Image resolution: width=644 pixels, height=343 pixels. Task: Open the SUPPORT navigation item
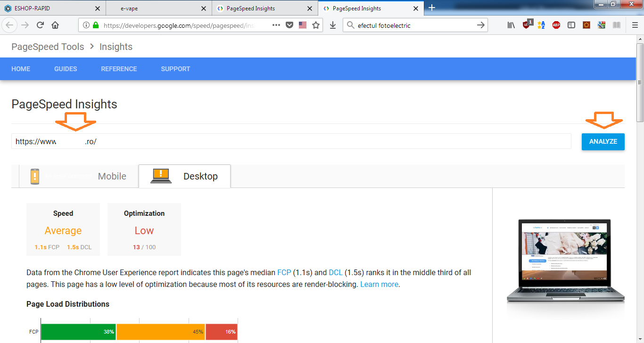pos(175,69)
